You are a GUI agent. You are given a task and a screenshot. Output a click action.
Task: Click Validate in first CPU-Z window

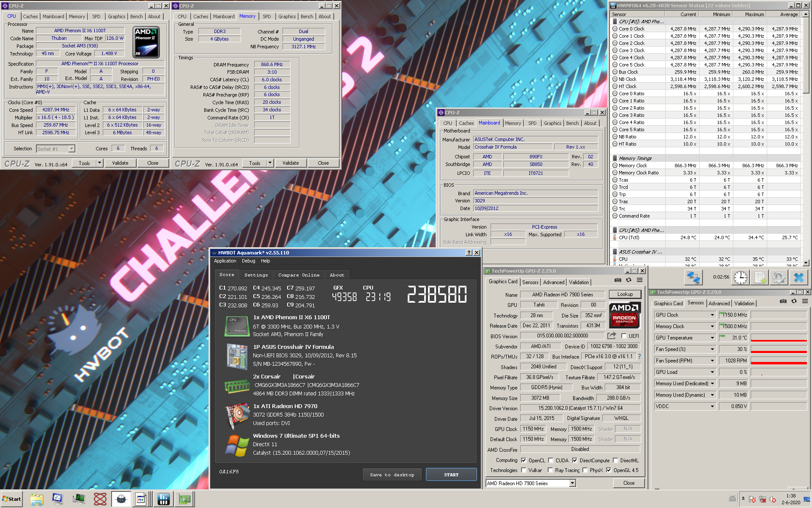pyautogui.click(x=120, y=163)
